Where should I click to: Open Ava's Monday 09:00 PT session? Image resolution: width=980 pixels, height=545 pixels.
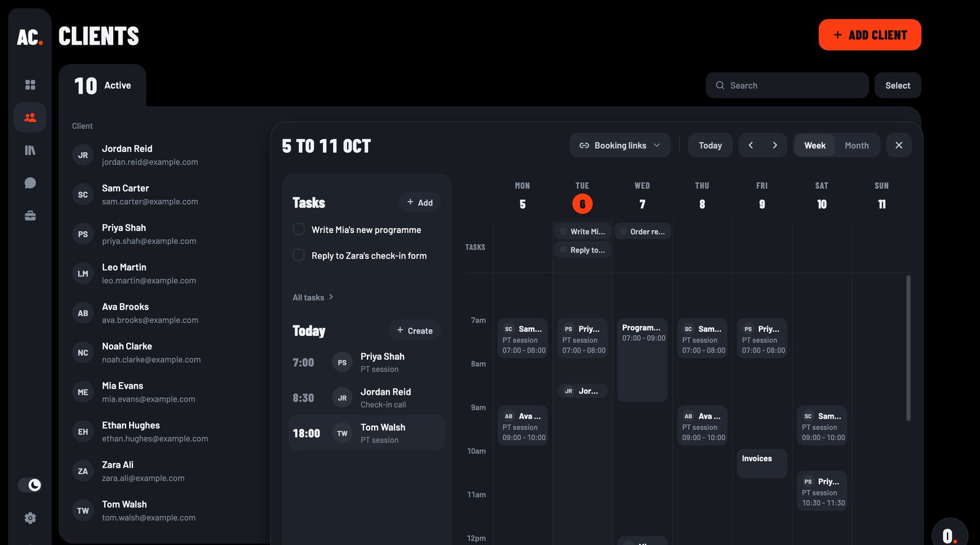click(522, 426)
